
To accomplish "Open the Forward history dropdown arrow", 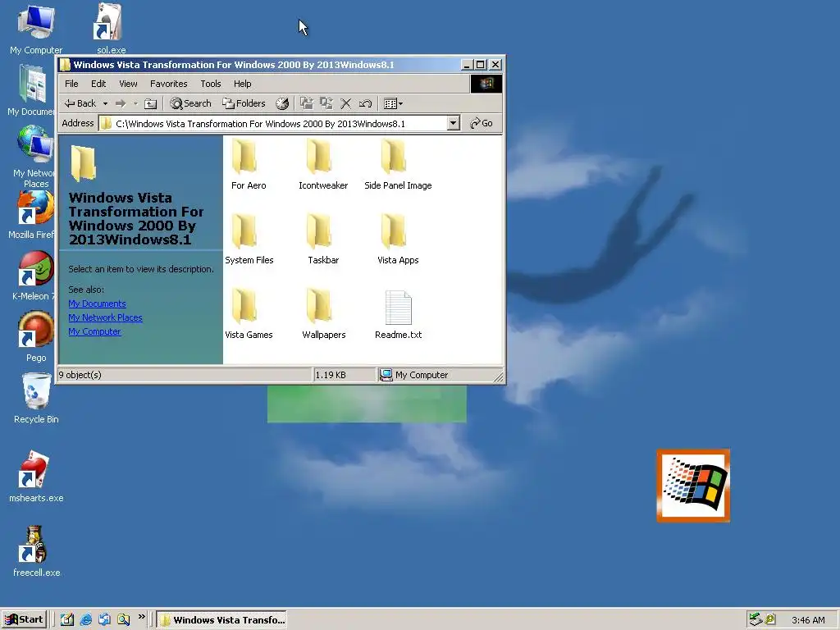I will 135,103.
